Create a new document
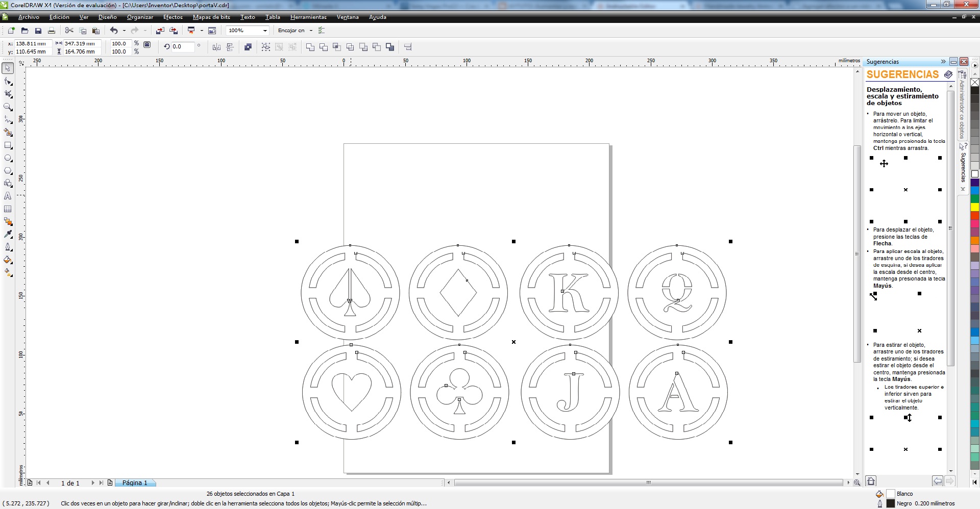This screenshot has height=509, width=980. tap(11, 31)
